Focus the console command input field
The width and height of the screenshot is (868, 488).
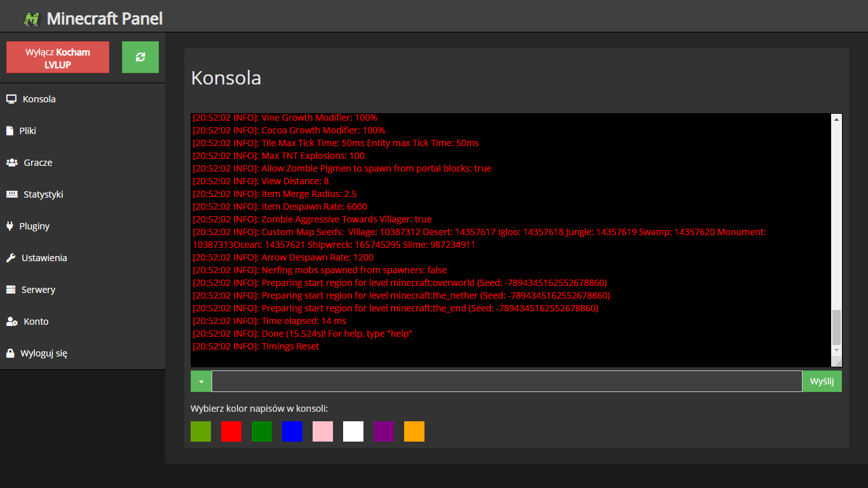[x=506, y=381]
